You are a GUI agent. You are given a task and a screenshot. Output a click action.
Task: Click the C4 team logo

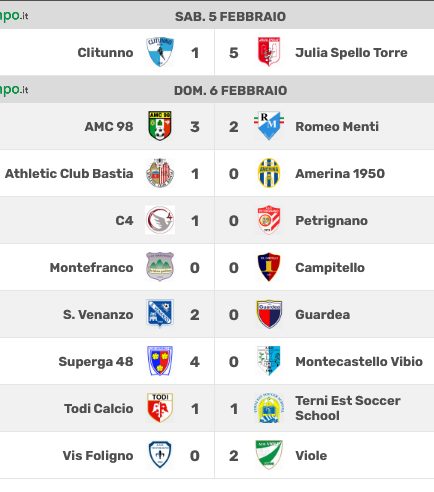(x=160, y=220)
